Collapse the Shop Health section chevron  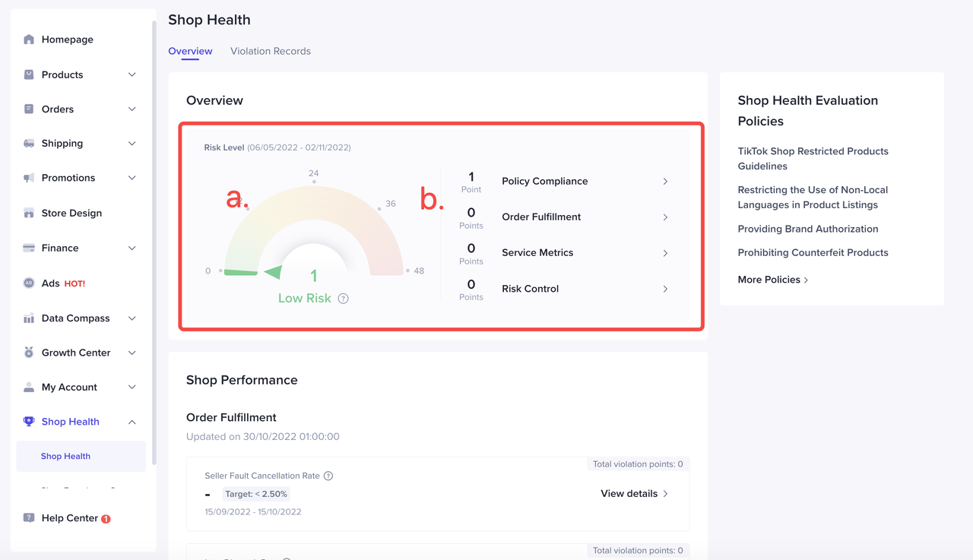tap(132, 422)
